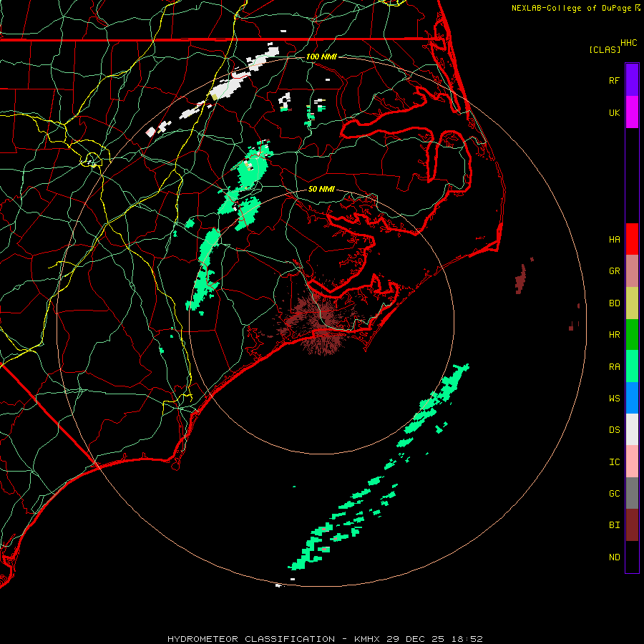Click the 'ND' legend label
This screenshot has height=644, width=644.
coord(614,557)
